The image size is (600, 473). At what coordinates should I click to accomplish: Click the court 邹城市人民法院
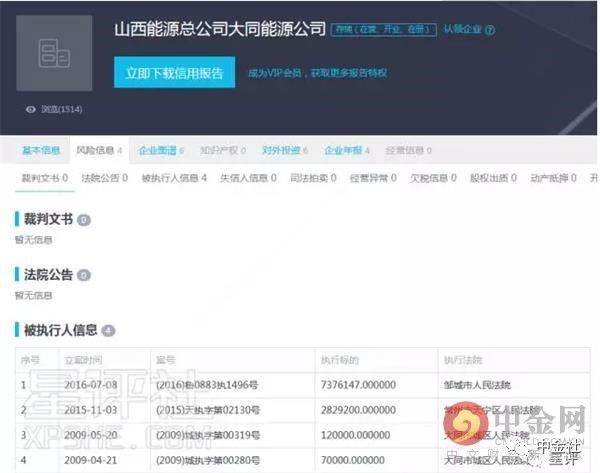[x=477, y=385]
